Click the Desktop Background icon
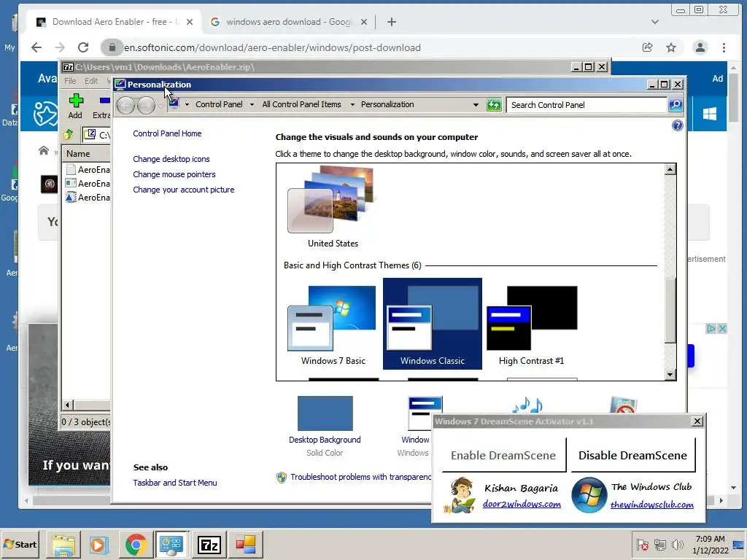This screenshot has width=747, height=560. pyautogui.click(x=325, y=413)
